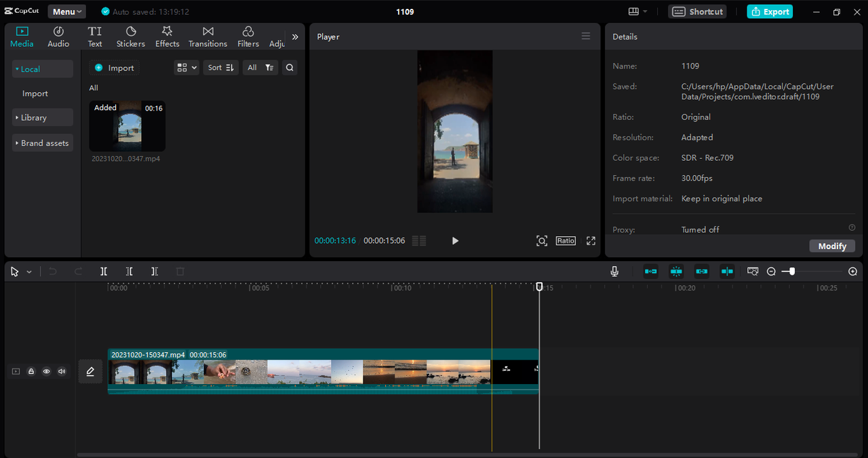The width and height of the screenshot is (868, 458).
Task: Play the video in the Player
Action: click(x=455, y=241)
